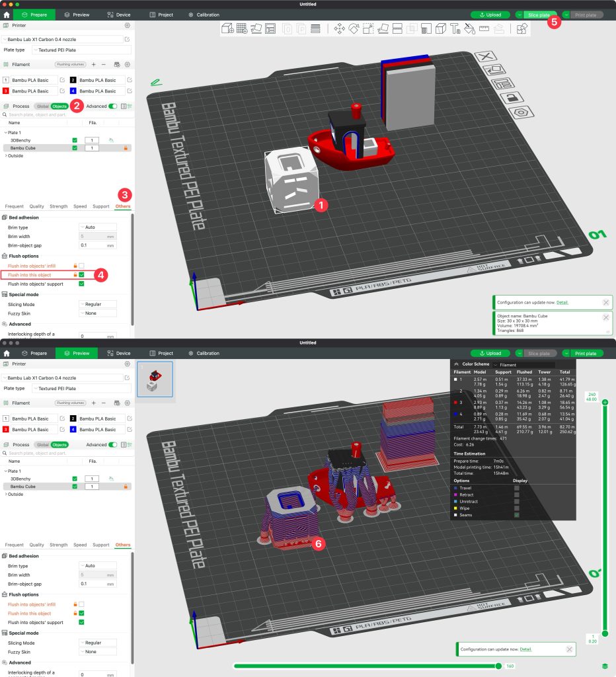Image resolution: width=616 pixels, height=677 pixels.
Task: Click the Add plate grid icon
Action: [x=242, y=28]
